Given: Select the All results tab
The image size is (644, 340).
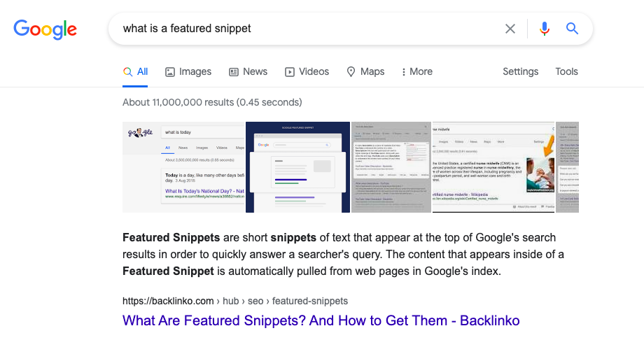Looking at the screenshot, I should point(135,72).
